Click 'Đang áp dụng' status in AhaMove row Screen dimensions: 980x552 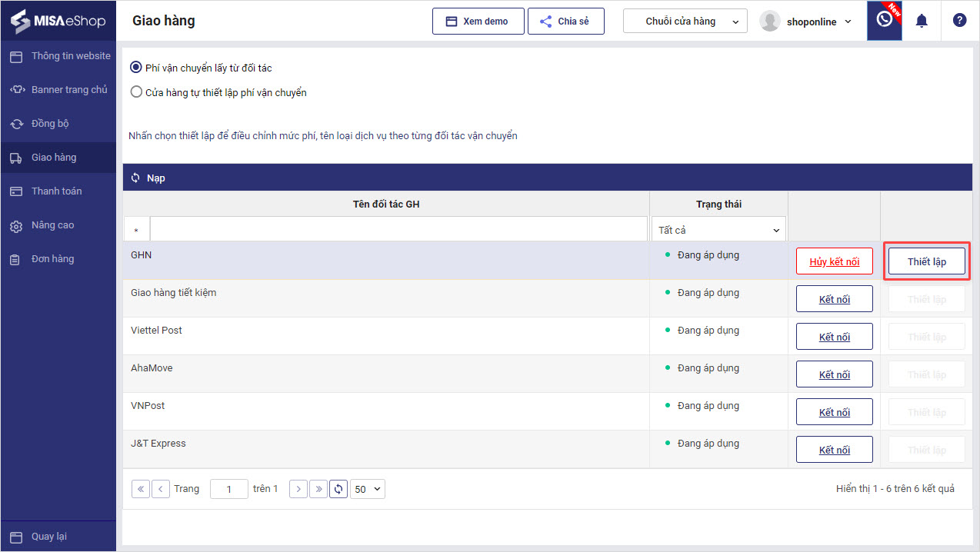[x=708, y=367]
